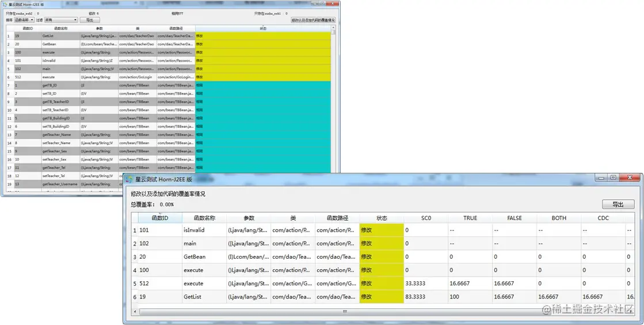Click left scroll arrow in coverage window
This screenshot has height=325, width=644.
[x=136, y=312]
